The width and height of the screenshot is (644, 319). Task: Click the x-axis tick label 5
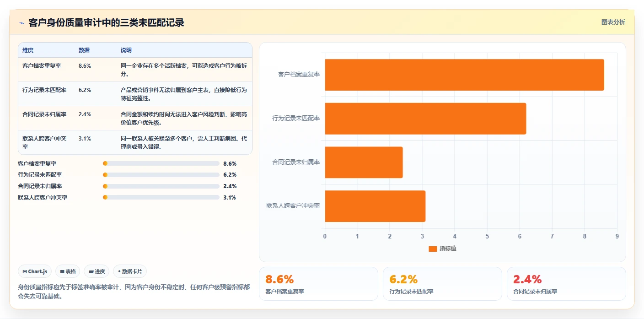(487, 236)
